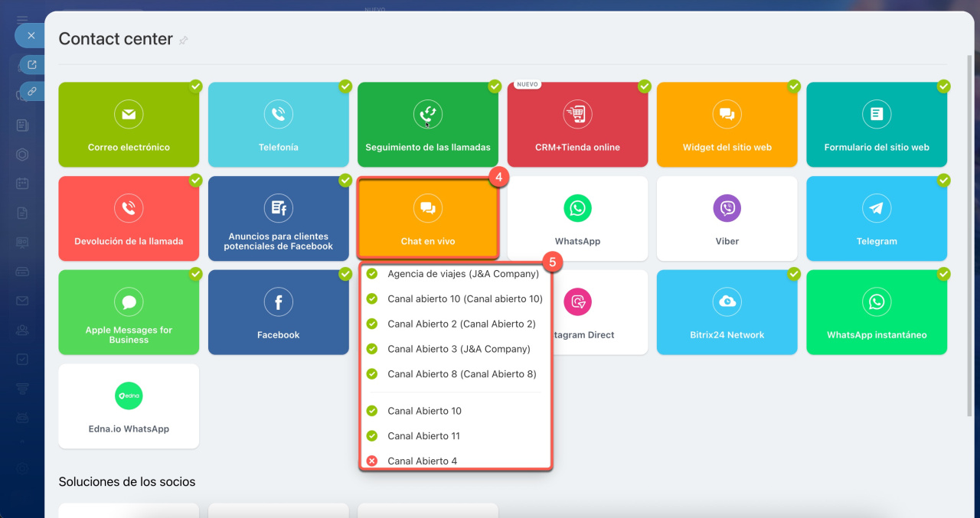Viewport: 980px width, 518px height.
Task: Open the WhatsApp green icon tile
Action: [x=577, y=218]
